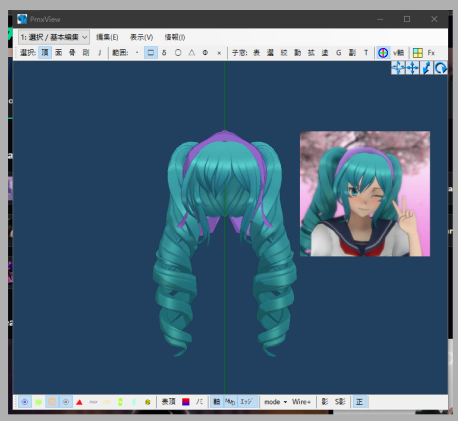Select the rectangle range selection icon

coord(151,53)
